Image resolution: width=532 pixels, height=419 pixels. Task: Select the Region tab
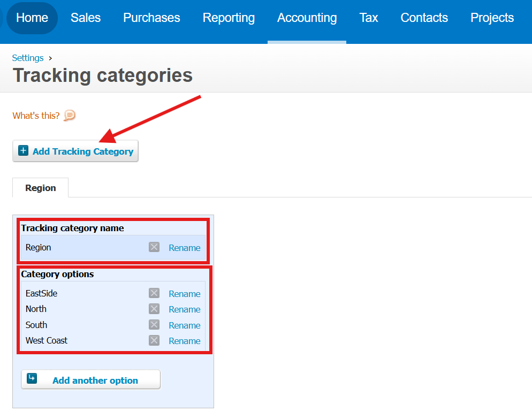pos(40,188)
